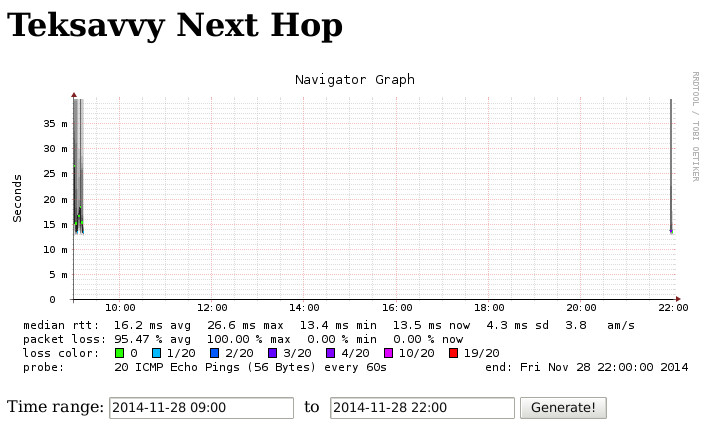Image resolution: width=716 pixels, height=433 pixels.
Task: Click the 26.6 ms max value
Action: coord(245,325)
